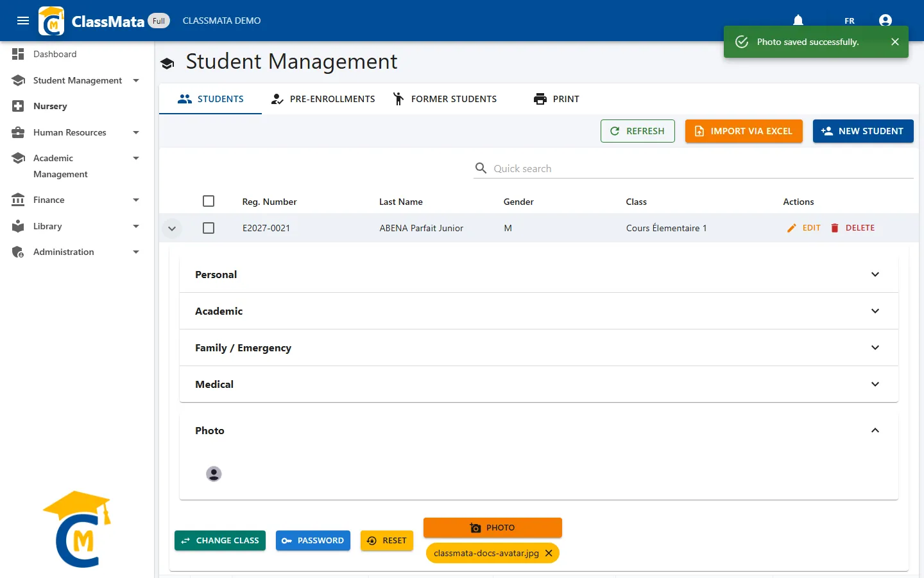This screenshot has height=578, width=924.
Task: Open the hamburger navigation menu
Action: (x=23, y=21)
